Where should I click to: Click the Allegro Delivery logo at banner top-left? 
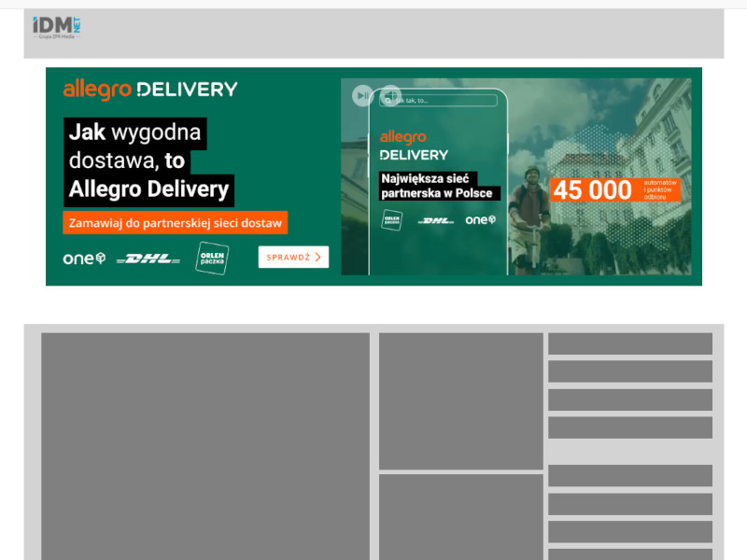click(150, 90)
